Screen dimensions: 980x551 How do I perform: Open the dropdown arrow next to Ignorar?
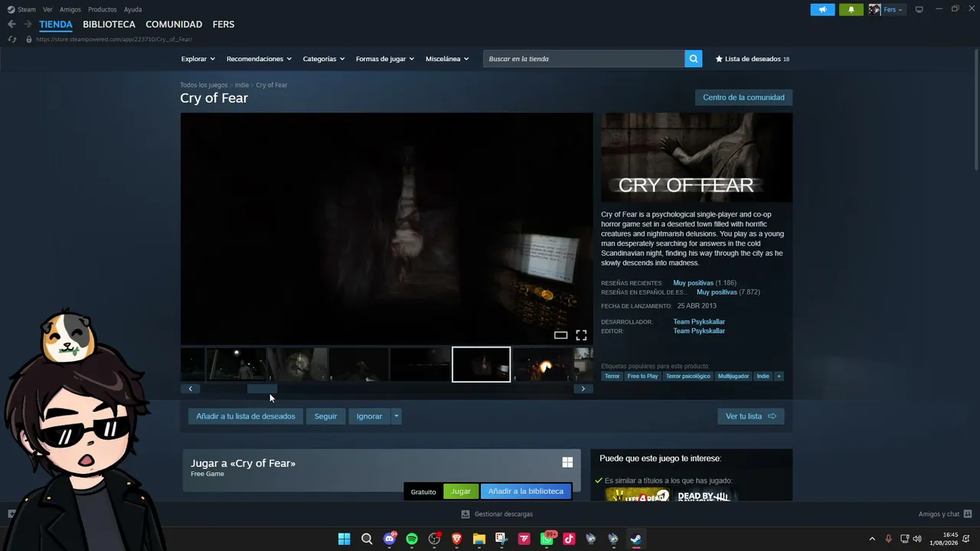(x=396, y=416)
